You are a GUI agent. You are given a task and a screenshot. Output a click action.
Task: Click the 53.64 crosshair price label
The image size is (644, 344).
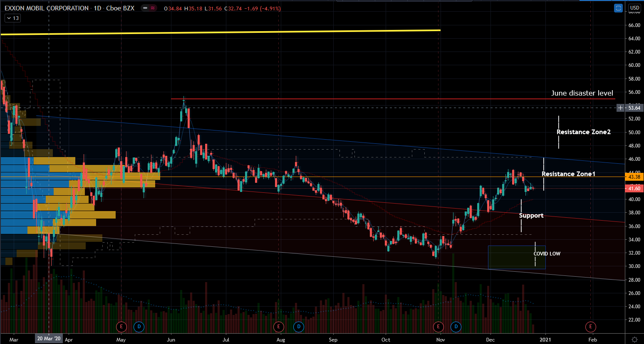[x=634, y=108]
